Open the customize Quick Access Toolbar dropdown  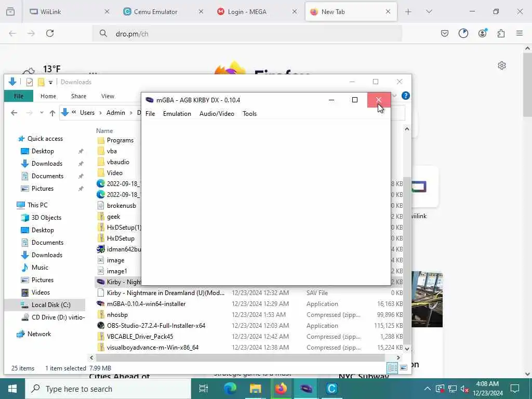pos(50,82)
